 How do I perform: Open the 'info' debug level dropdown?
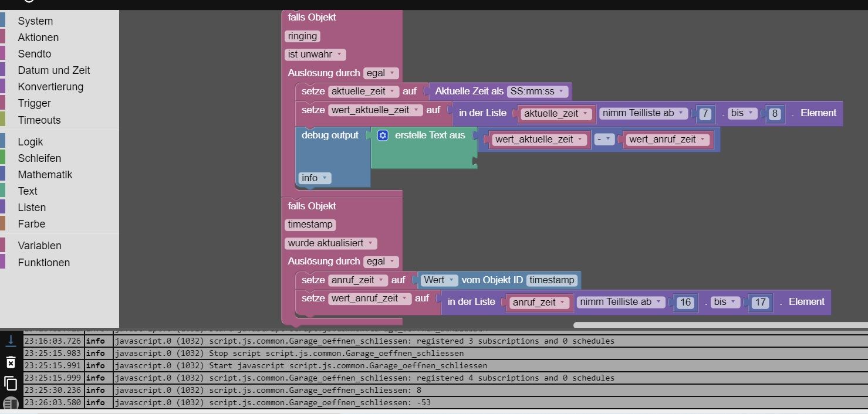coord(315,178)
